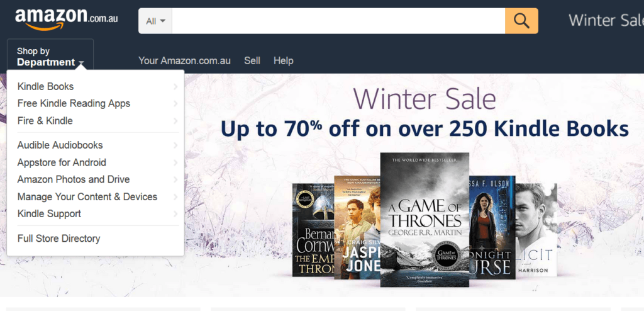The width and height of the screenshot is (644, 311).
Task: Click into the main search field
Action: click(x=338, y=21)
